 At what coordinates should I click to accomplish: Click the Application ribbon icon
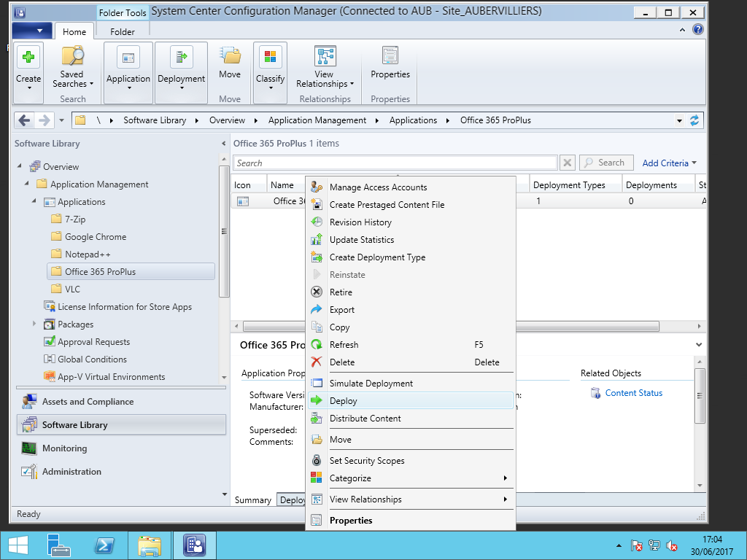point(128,58)
